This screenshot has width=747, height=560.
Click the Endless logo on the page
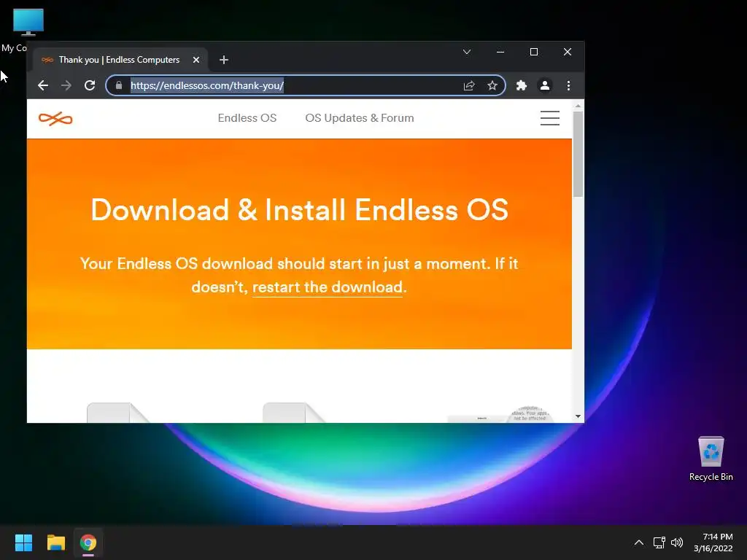[55, 119]
